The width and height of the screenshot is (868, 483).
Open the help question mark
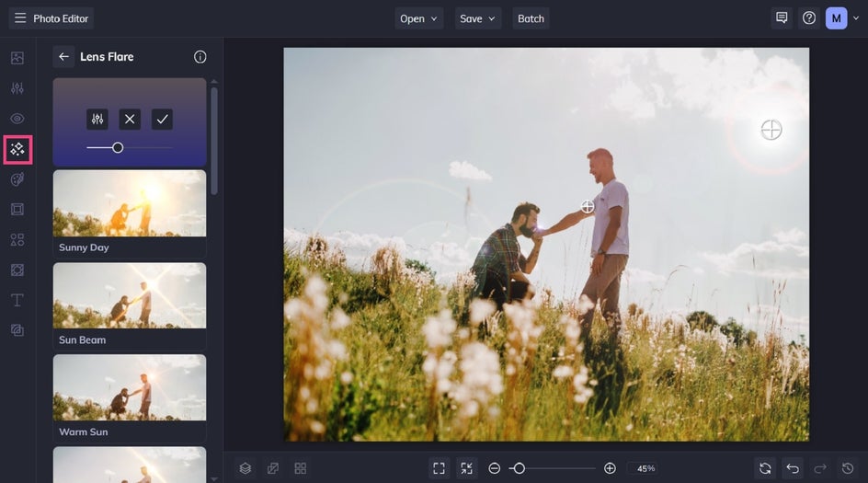tap(809, 18)
